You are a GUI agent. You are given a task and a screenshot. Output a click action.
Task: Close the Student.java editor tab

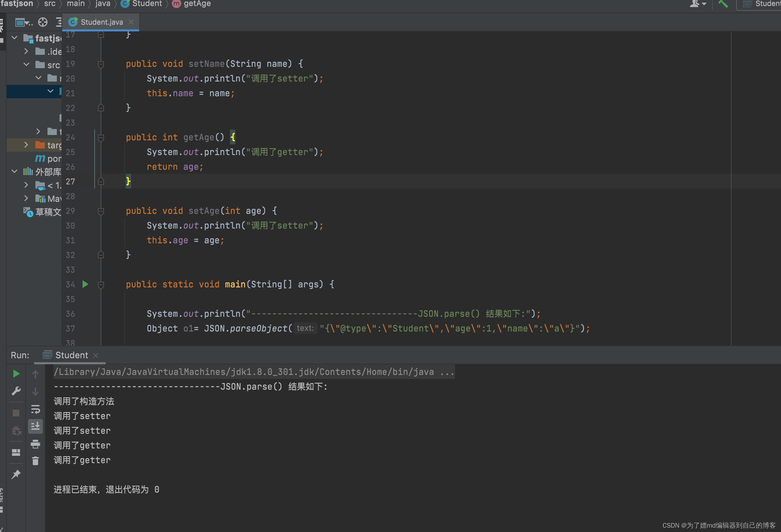click(131, 22)
